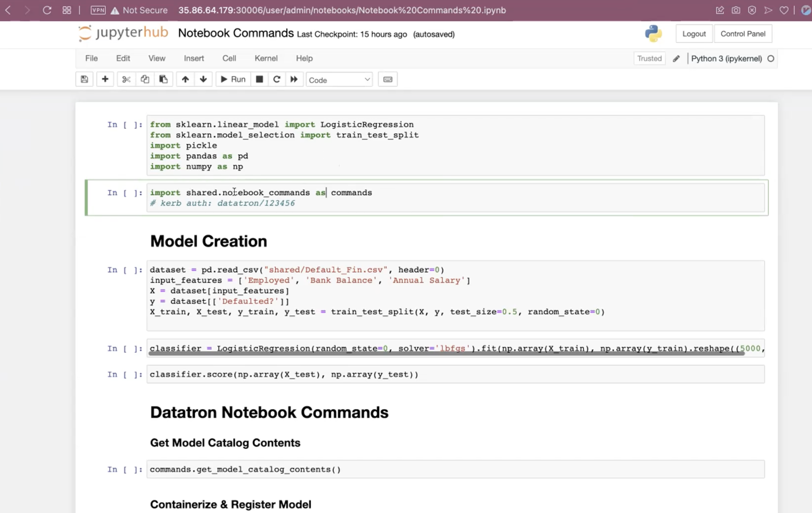Insert a new cell below with plus icon
This screenshot has width=812, height=513.
105,79
